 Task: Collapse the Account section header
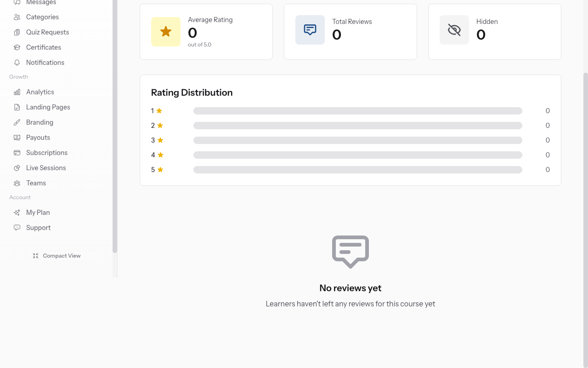tap(20, 197)
